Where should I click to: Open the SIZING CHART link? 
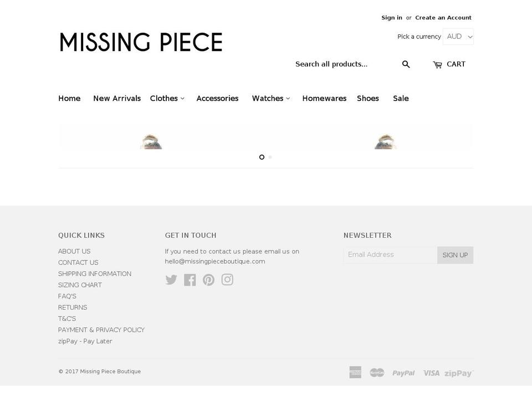pyautogui.click(x=80, y=285)
